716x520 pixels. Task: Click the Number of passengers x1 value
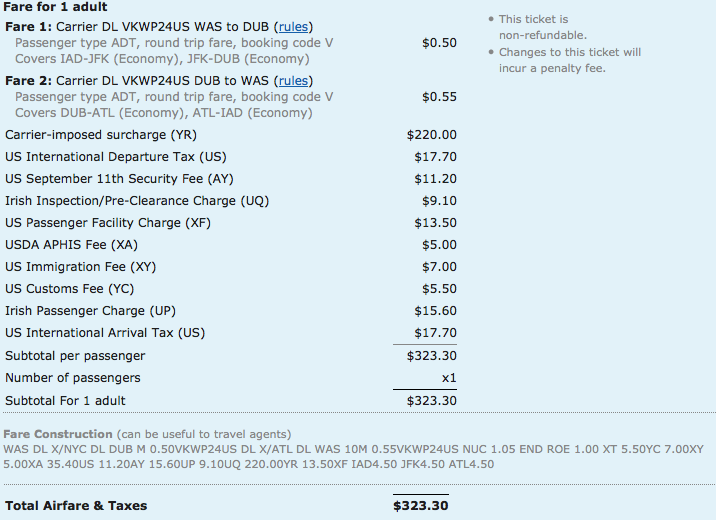tap(449, 378)
